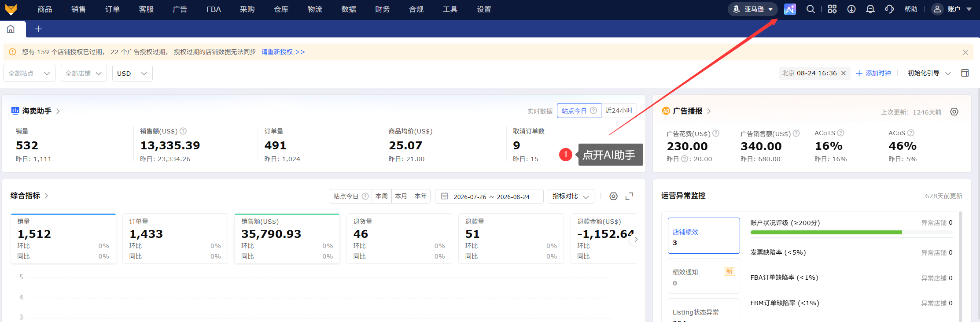Select the 销售额(US$) 35,790.93 metric card
The height and width of the screenshot is (322, 980).
tap(287, 239)
